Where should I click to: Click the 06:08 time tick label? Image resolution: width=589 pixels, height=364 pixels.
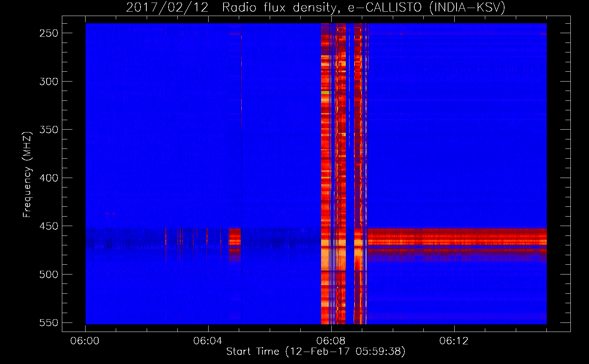point(331,341)
